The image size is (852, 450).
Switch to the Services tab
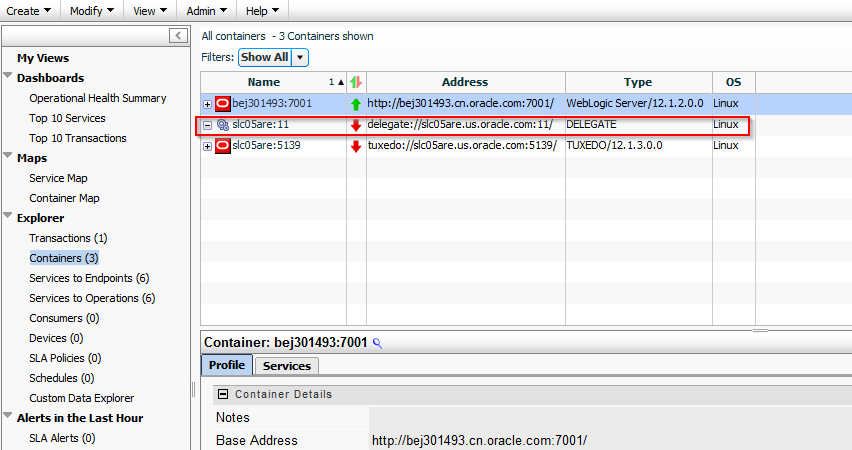click(286, 366)
